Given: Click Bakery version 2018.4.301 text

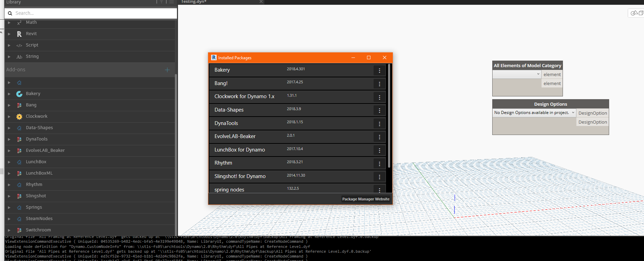Looking at the screenshot, I should pyautogui.click(x=296, y=69).
